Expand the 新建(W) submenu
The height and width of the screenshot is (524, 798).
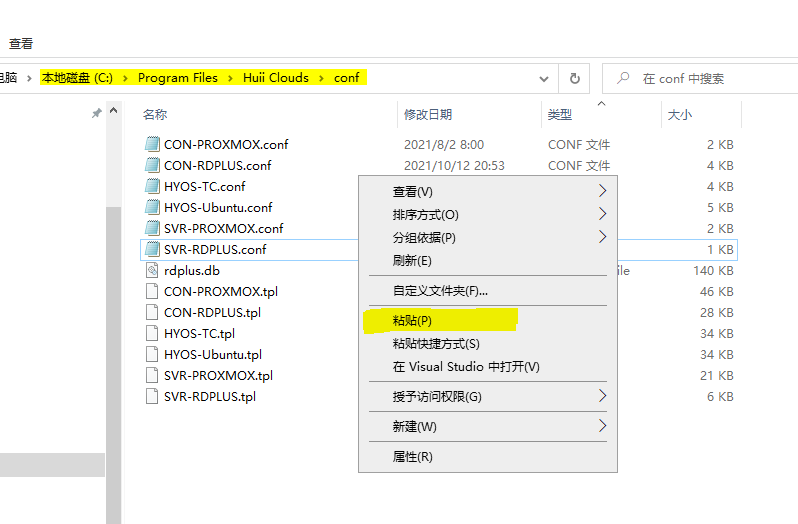602,426
